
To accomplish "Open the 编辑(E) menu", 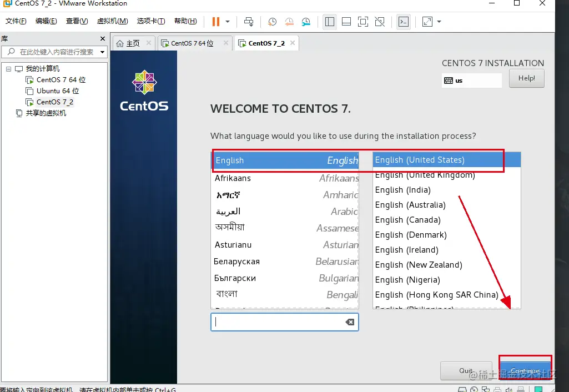I will (x=46, y=21).
